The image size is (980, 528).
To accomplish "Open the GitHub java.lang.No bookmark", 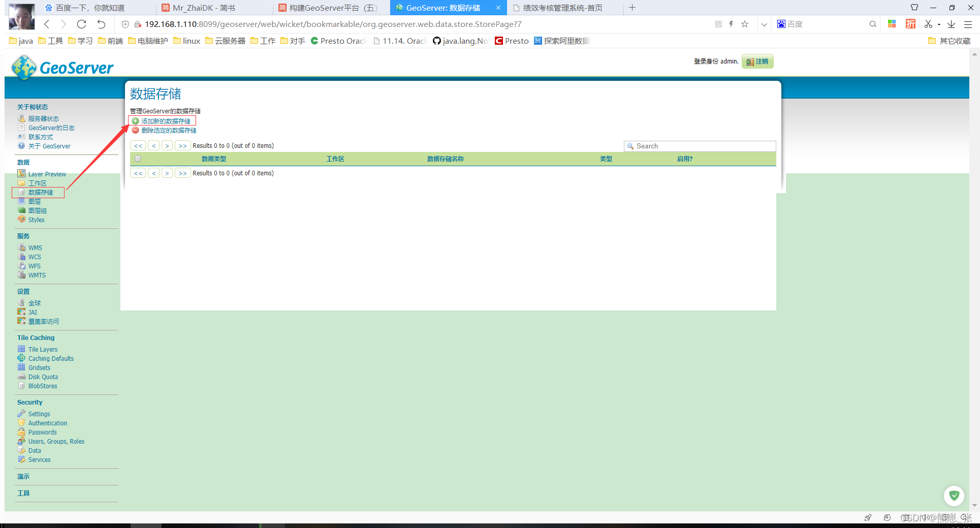I will (x=460, y=41).
